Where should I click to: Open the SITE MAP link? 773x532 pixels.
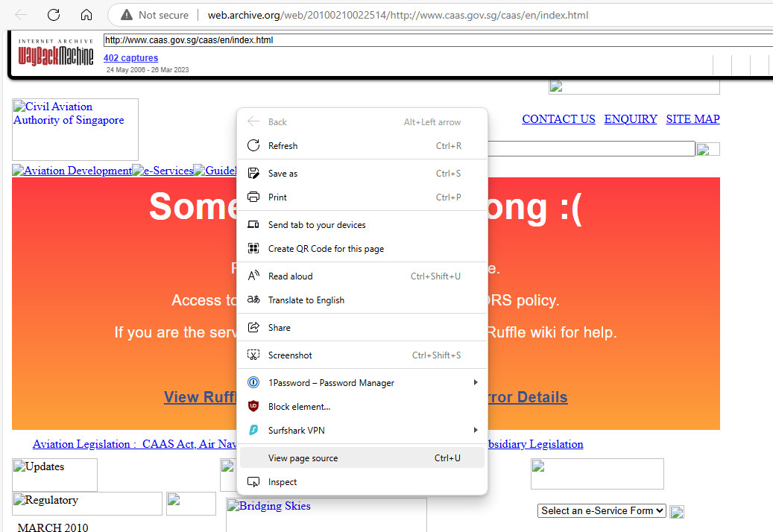pos(692,119)
